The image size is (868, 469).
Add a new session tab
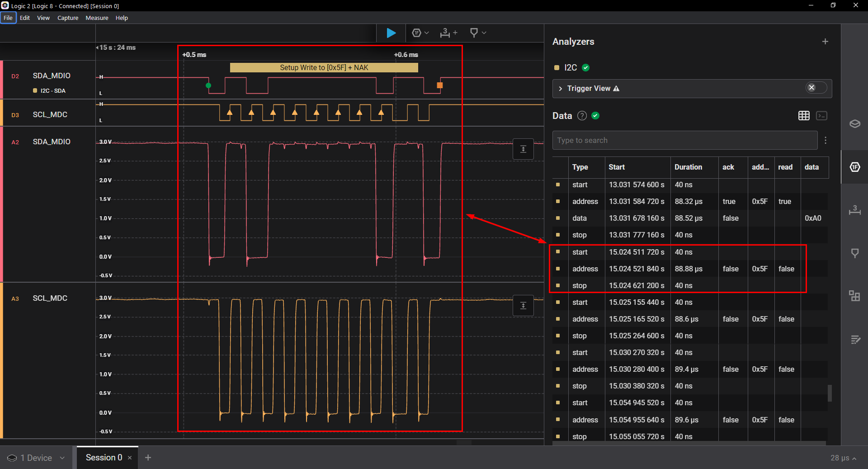click(148, 458)
